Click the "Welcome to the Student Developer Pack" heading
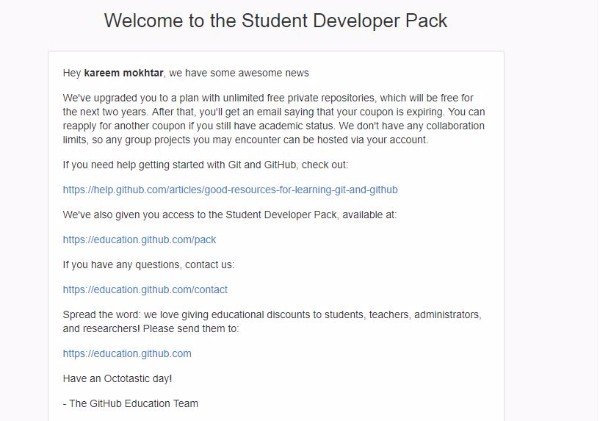Viewport: 600px width, 421px height. click(x=276, y=20)
